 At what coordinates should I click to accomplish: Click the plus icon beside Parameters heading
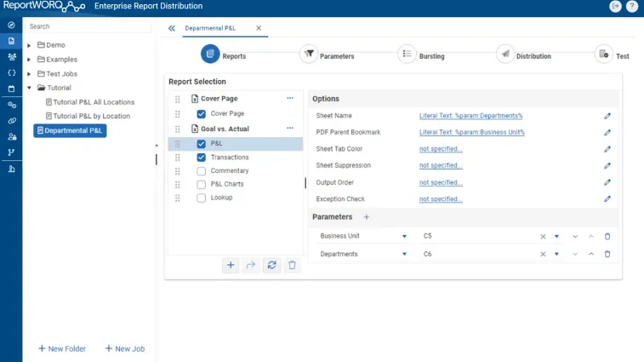(367, 217)
